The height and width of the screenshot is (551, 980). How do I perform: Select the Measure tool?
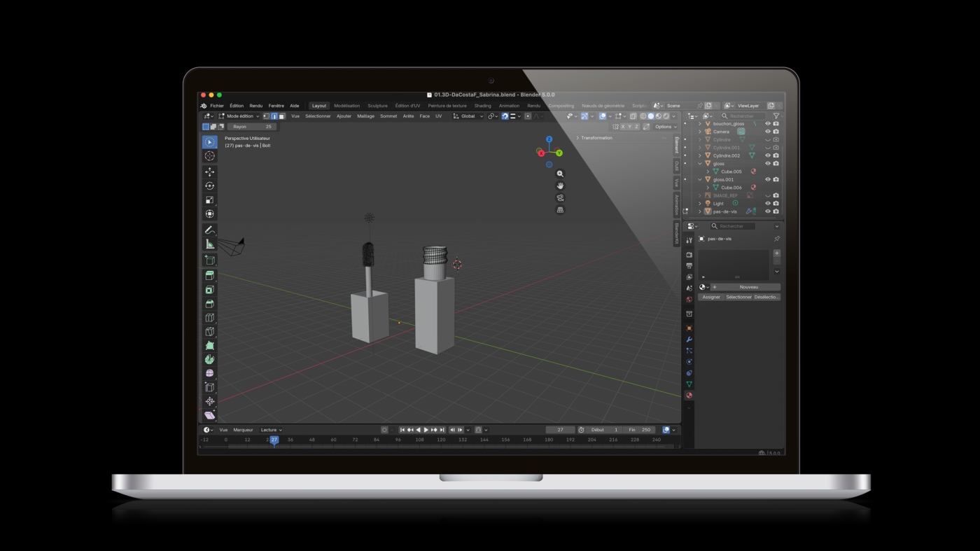209,244
